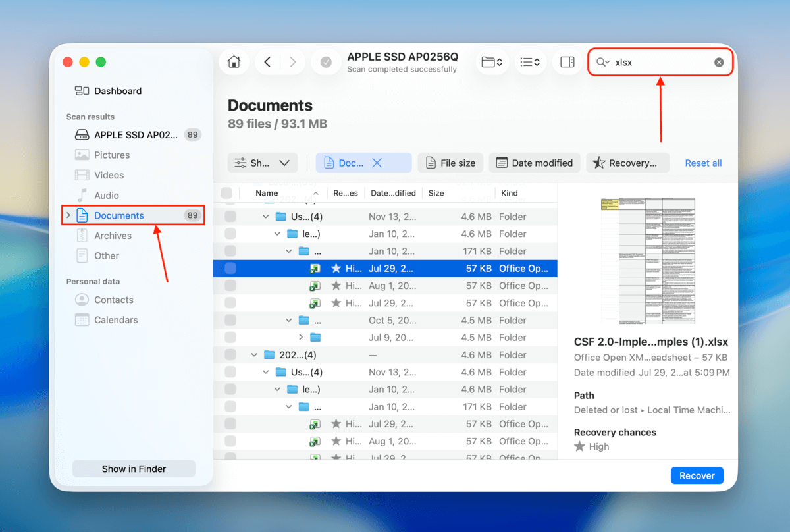
Task: Switch to list view layout icon
Action: tap(531, 61)
